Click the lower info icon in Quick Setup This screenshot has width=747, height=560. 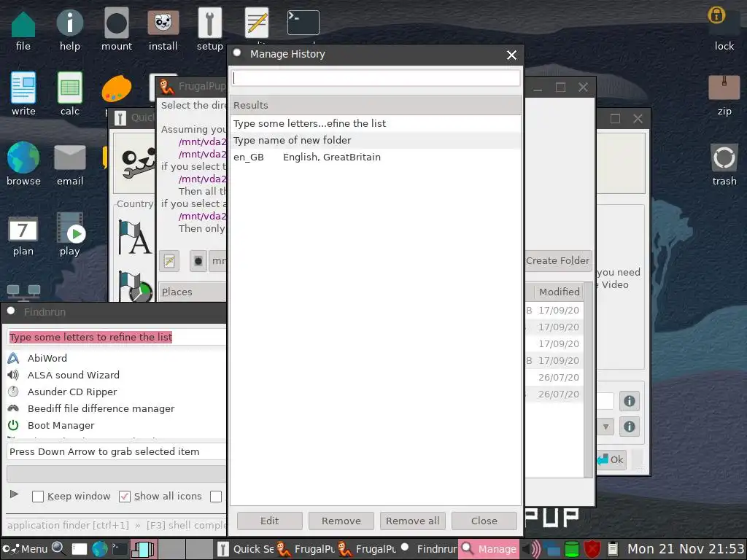(x=630, y=426)
